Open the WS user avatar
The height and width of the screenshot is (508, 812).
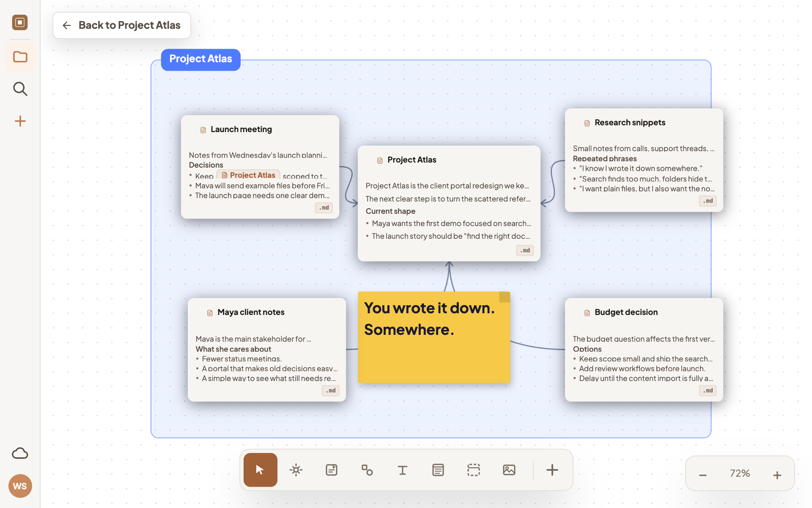(20, 486)
